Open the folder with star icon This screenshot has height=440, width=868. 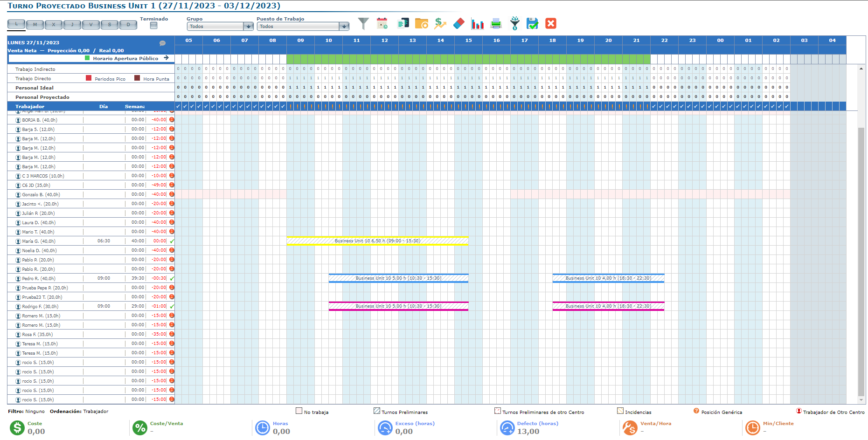421,23
